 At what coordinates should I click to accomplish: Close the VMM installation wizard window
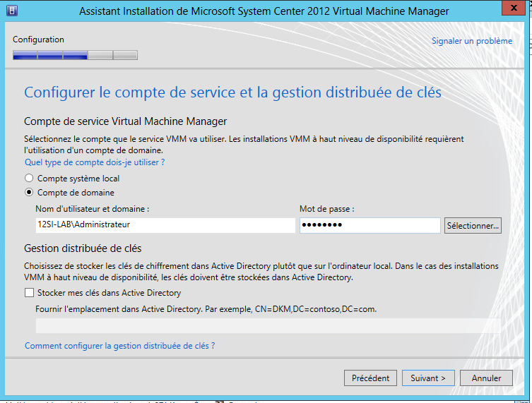[x=514, y=8]
